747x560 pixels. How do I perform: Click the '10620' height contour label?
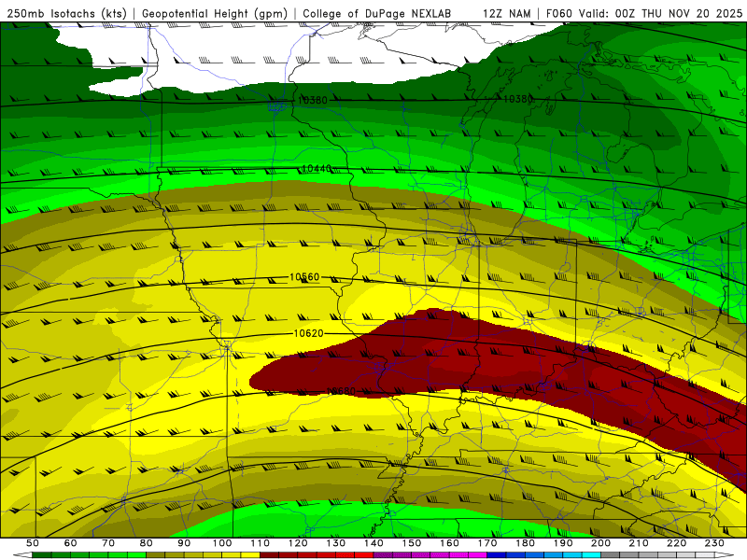pos(308,333)
